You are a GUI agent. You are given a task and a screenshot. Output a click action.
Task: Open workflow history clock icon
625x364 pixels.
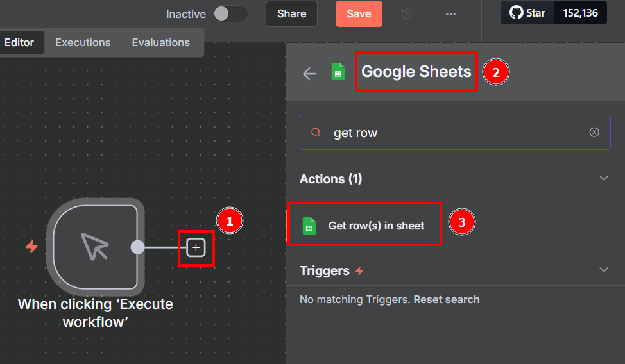click(x=406, y=14)
